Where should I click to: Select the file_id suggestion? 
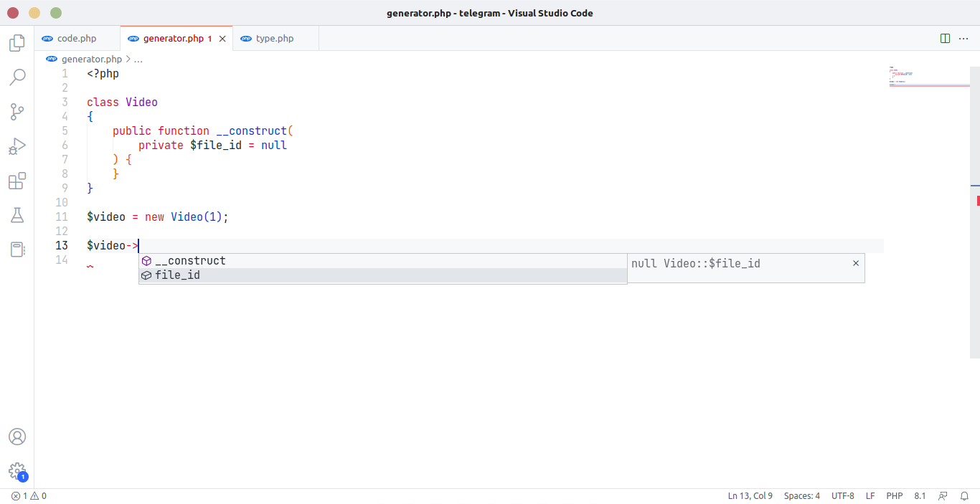[x=177, y=275]
